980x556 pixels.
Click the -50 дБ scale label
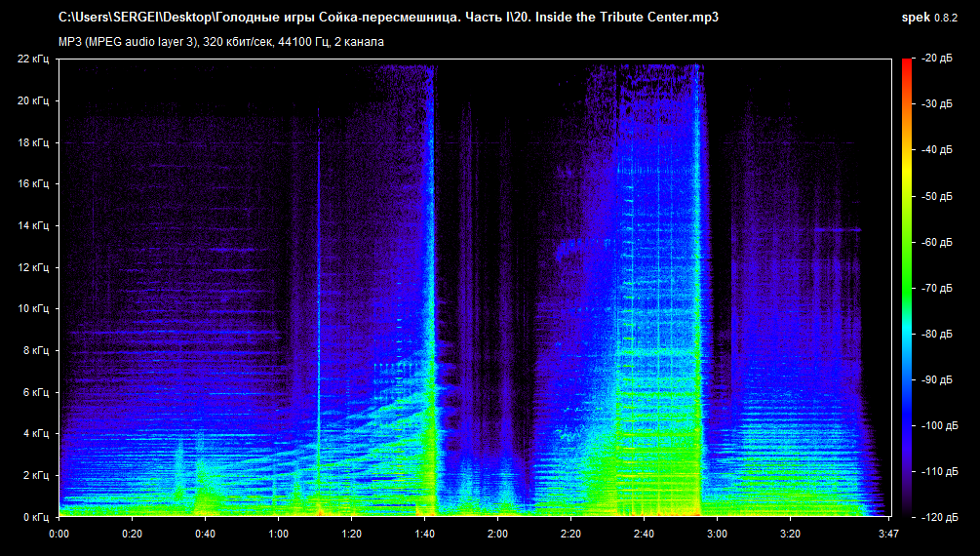point(937,196)
